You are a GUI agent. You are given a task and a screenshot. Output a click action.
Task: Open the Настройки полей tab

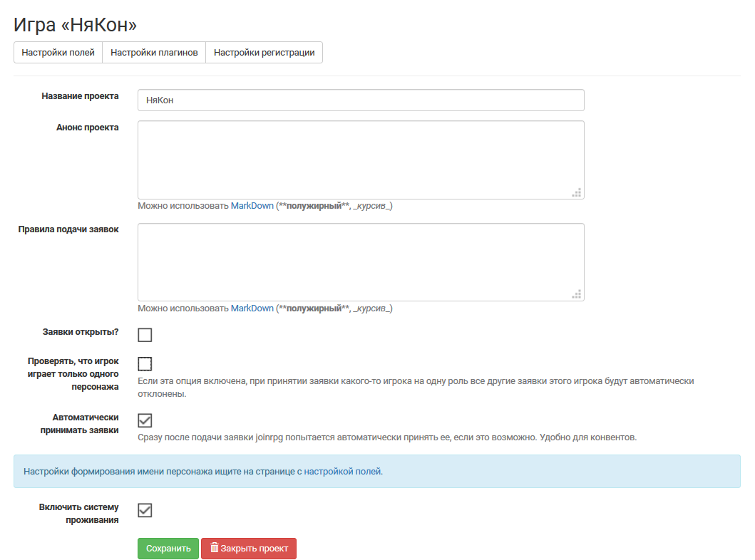58,53
